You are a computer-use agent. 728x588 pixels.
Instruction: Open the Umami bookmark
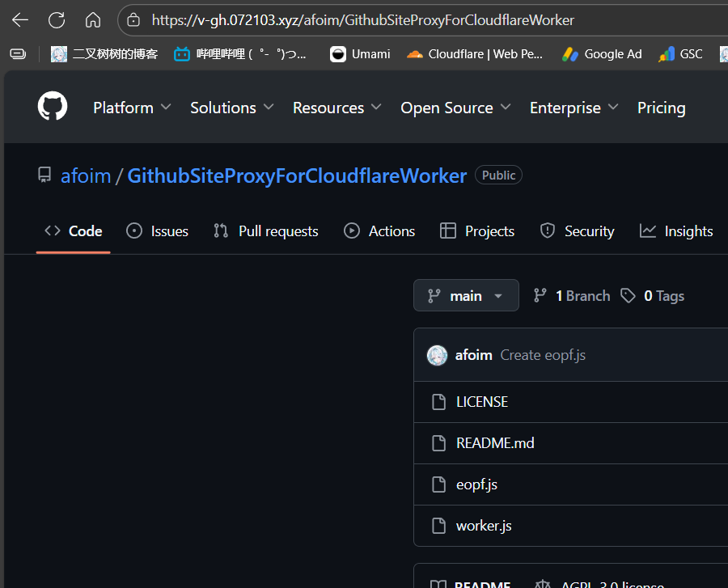(360, 54)
